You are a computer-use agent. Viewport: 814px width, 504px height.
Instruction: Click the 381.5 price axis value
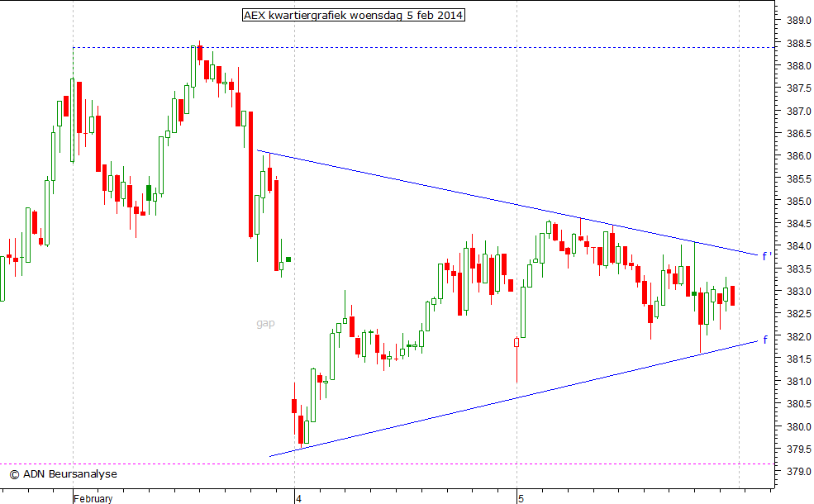(x=799, y=359)
